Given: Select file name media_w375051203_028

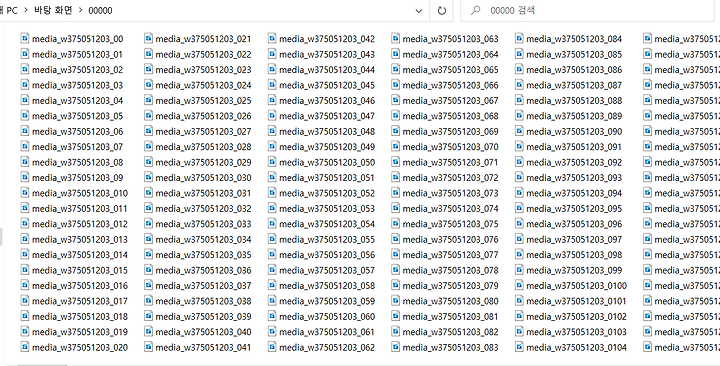Looking at the screenshot, I should coord(203,147).
